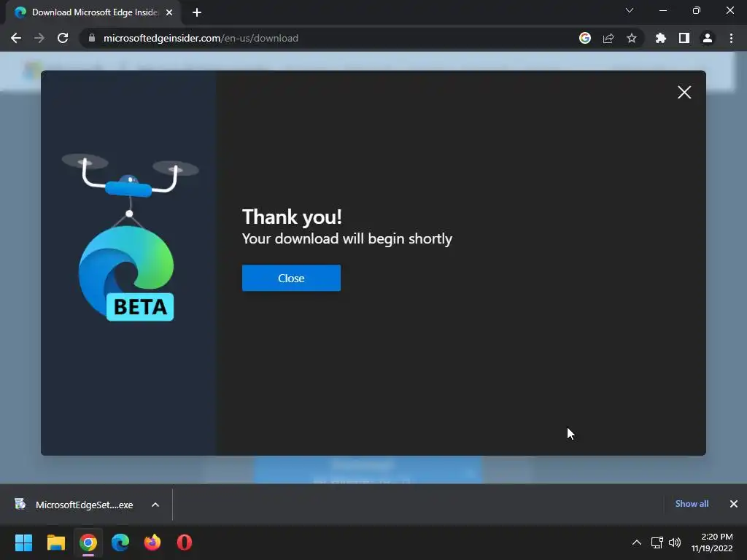Select the Download Microsoft Edge Insider tab

[x=93, y=12]
